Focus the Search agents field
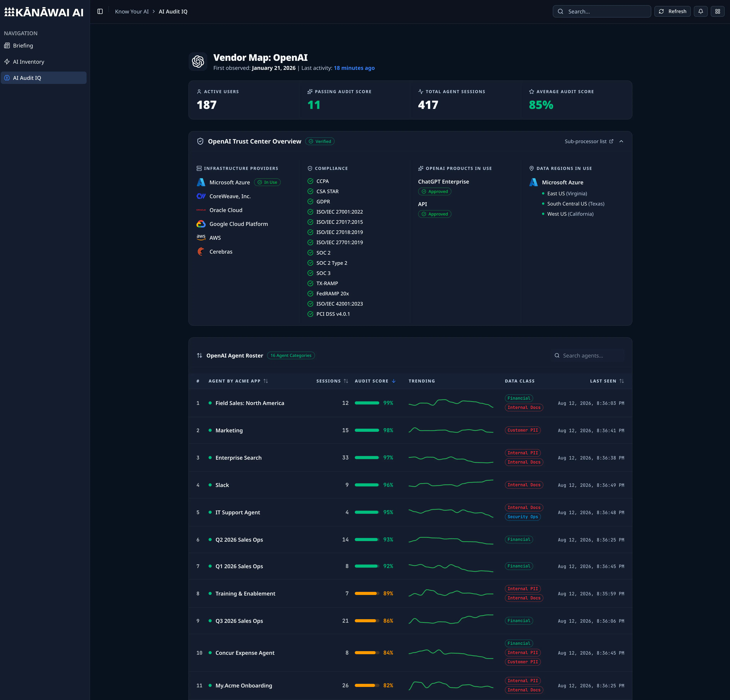Viewport: 730px width, 700px height. [x=587, y=355]
